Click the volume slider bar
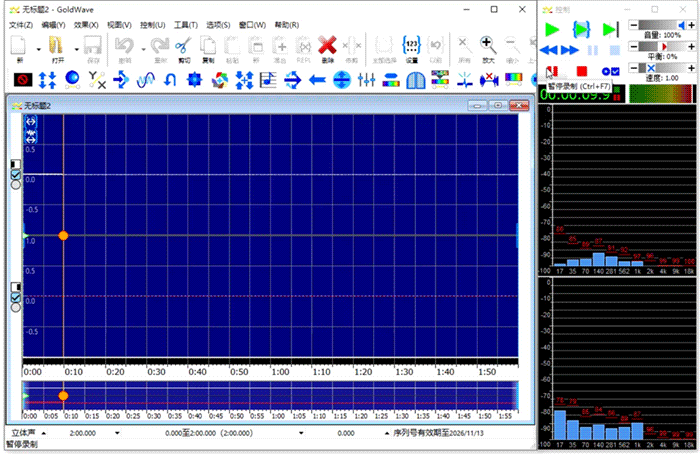 tap(662, 25)
